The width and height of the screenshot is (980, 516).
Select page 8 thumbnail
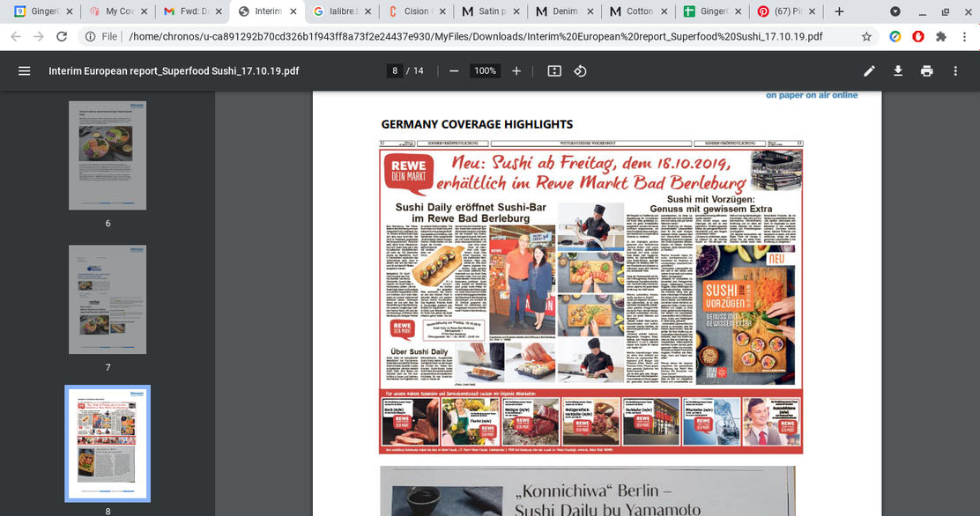pos(108,444)
